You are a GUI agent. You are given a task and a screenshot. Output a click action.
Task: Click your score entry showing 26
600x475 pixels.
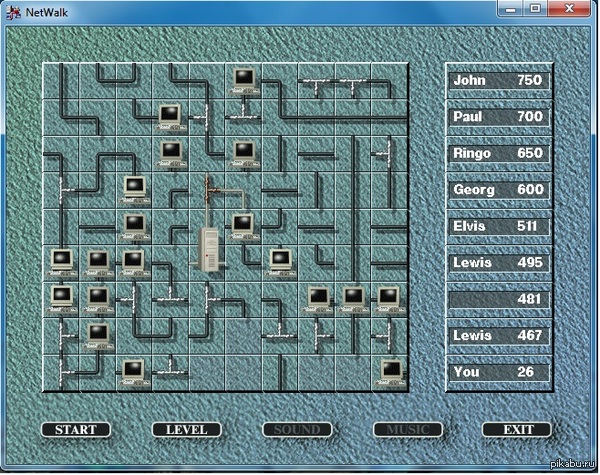click(497, 372)
